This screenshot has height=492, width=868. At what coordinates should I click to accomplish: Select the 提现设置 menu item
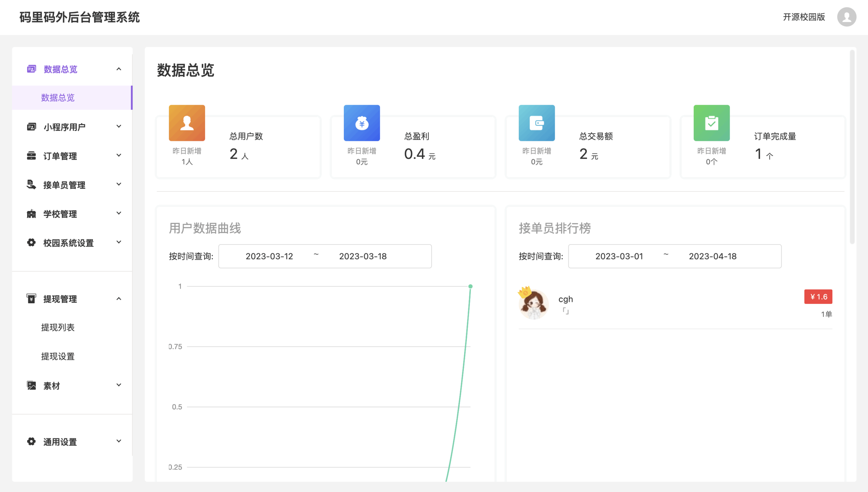[58, 356]
